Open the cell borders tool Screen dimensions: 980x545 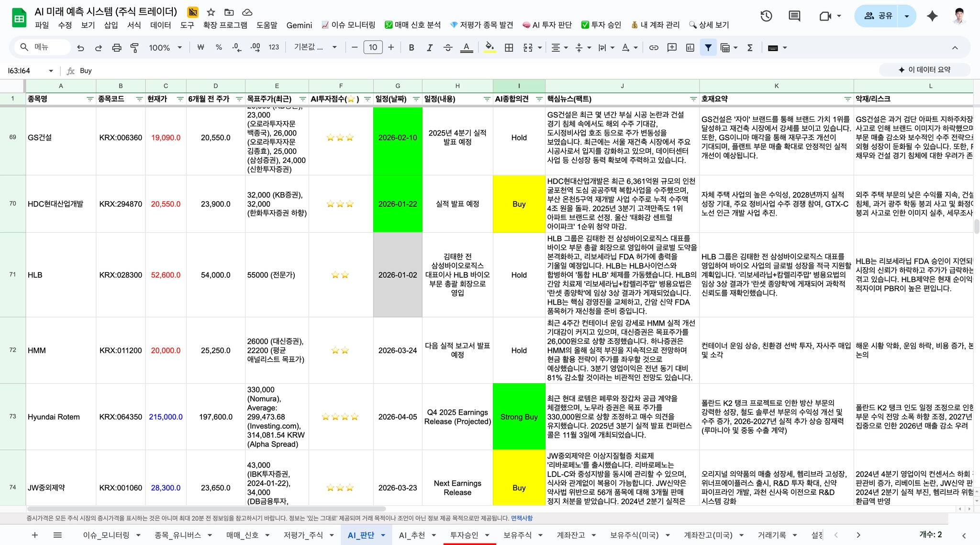click(509, 47)
